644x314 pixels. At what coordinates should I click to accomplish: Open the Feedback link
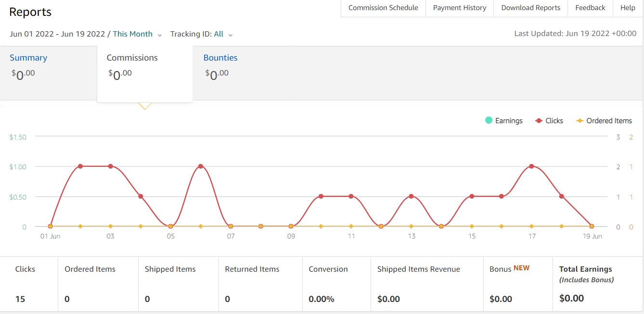pos(590,8)
